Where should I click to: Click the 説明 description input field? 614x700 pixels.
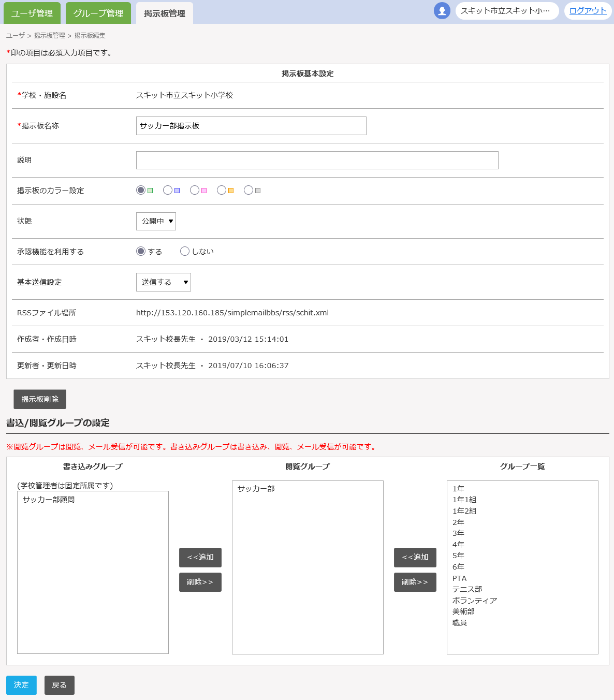[317, 160]
